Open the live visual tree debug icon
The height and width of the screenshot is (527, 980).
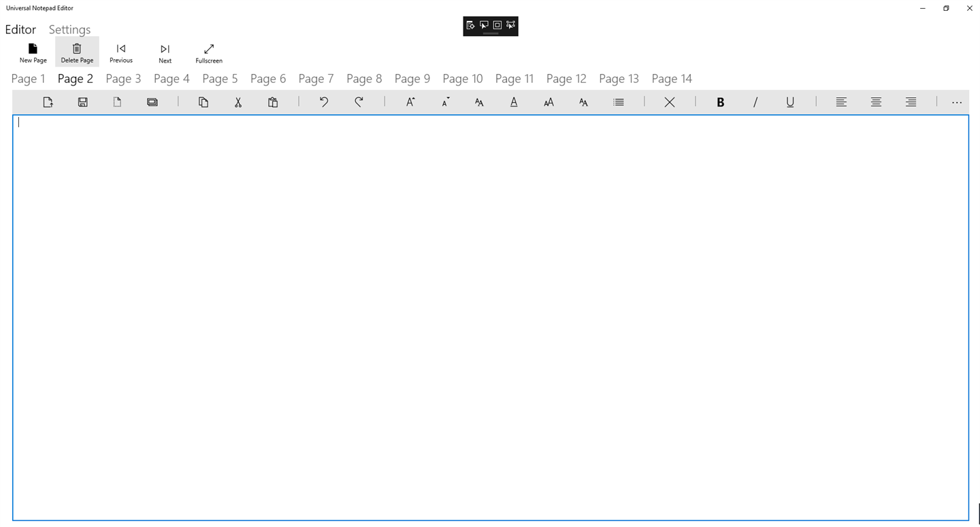point(470,25)
